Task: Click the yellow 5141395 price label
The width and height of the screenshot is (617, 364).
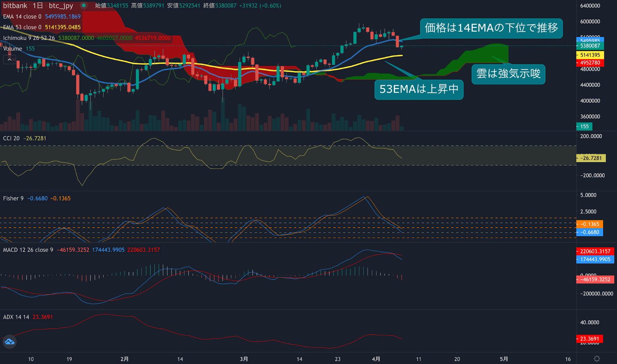Action: click(590, 55)
